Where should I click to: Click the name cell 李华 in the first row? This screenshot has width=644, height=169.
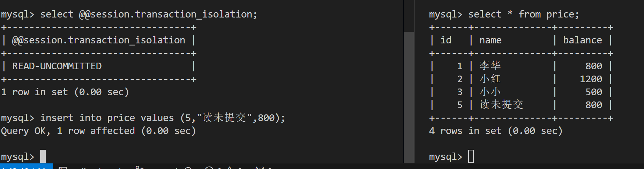tap(490, 66)
